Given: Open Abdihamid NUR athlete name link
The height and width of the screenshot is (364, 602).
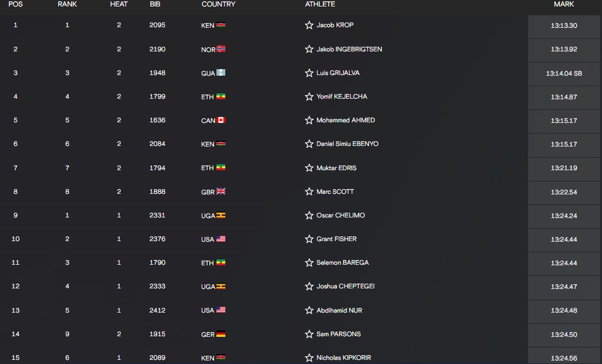Looking at the screenshot, I should [339, 310].
